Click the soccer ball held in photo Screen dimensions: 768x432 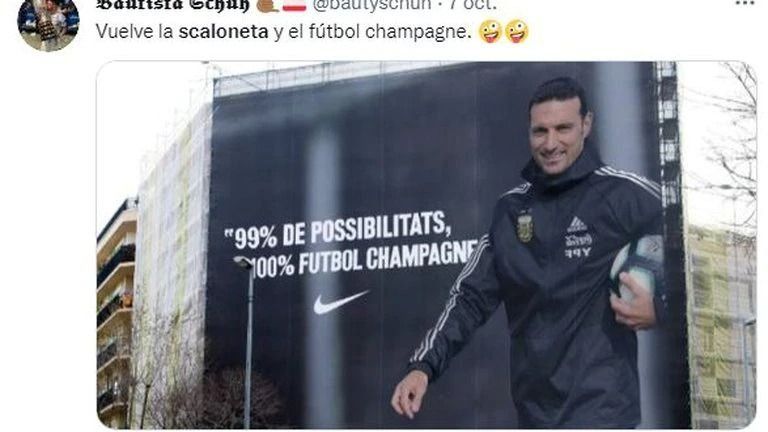(637, 268)
